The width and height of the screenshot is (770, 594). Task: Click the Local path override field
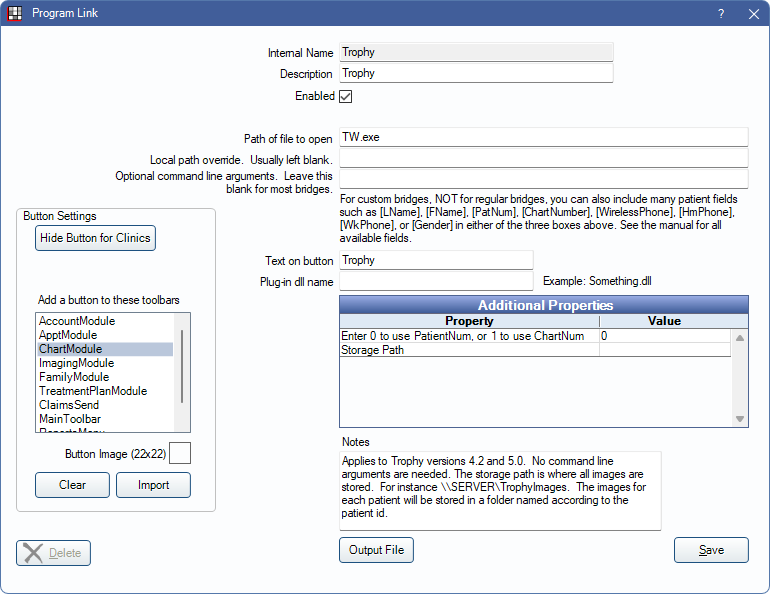click(543, 159)
